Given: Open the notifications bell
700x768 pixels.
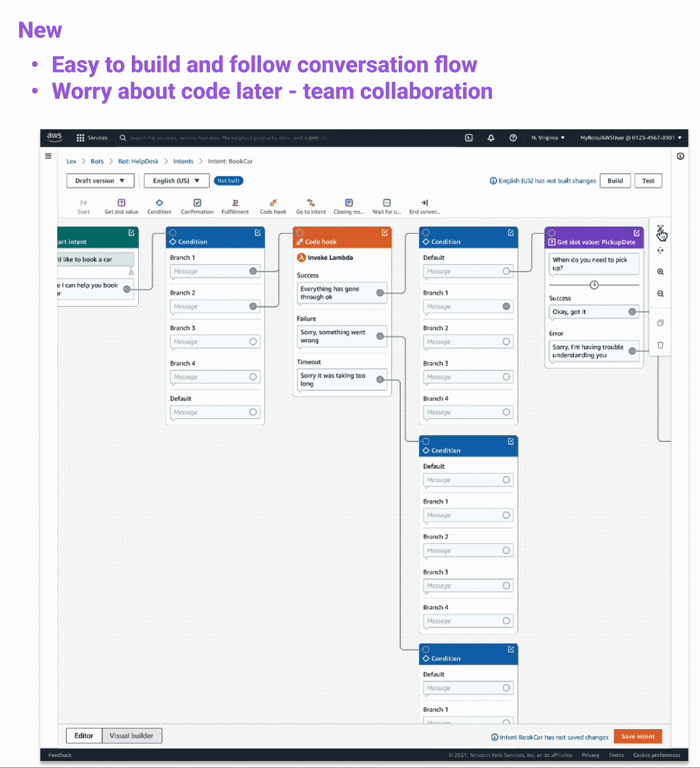Looking at the screenshot, I should (x=491, y=138).
